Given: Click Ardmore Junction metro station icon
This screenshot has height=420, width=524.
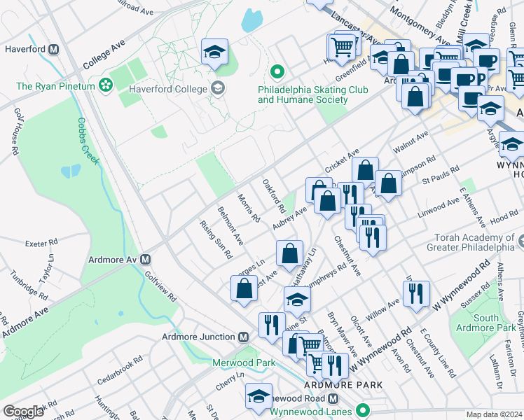Looking at the screenshot, I should pyautogui.click(x=243, y=337).
